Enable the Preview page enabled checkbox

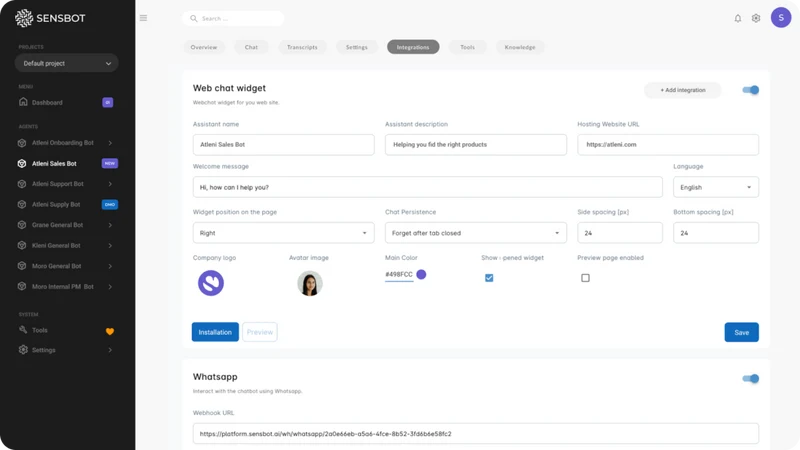click(x=585, y=278)
